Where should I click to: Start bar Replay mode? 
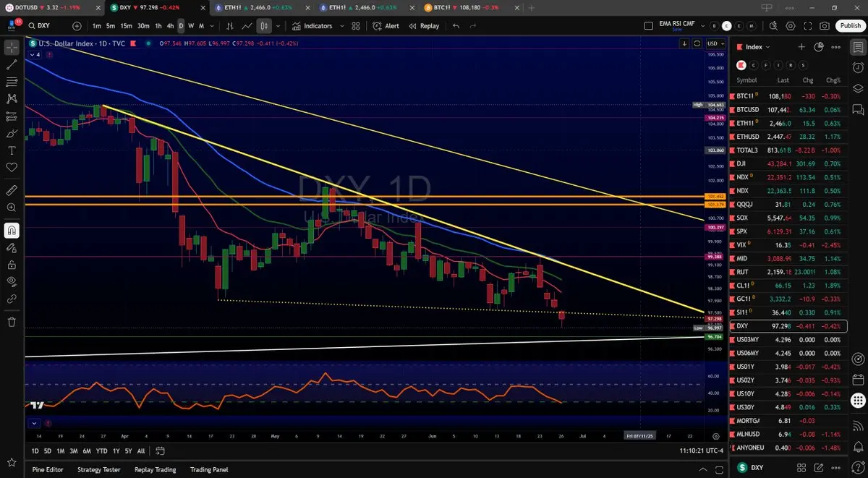tap(424, 26)
